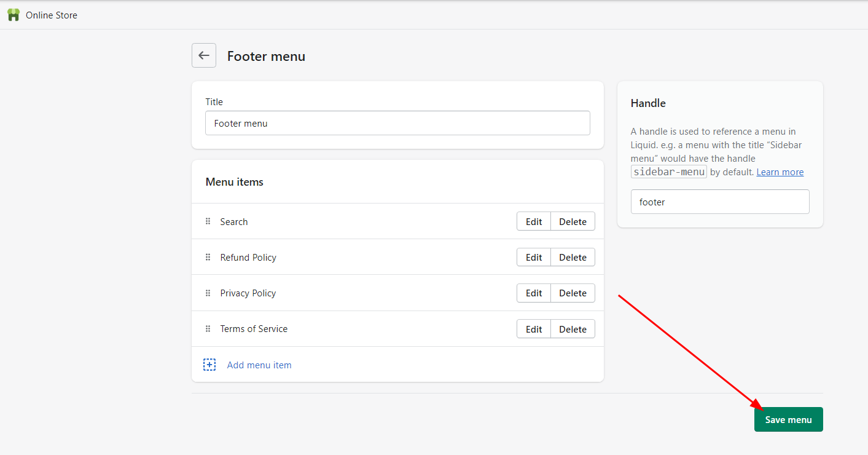The width and height of the screenshot is (868, 455).
Task: Click the drag handle beside Search
Action: coord(208,221)
